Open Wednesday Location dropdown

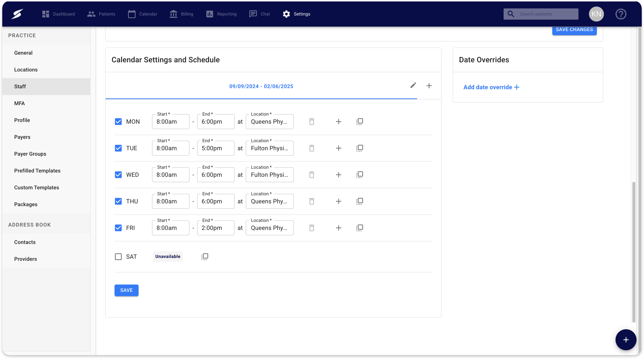pos(270,175)
